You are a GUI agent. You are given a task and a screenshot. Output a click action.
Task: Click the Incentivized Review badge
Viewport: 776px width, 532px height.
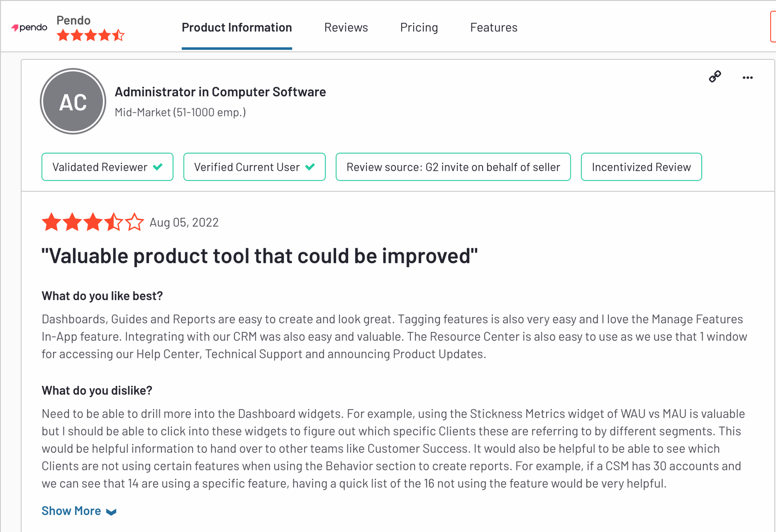click(x=641, y=167)
